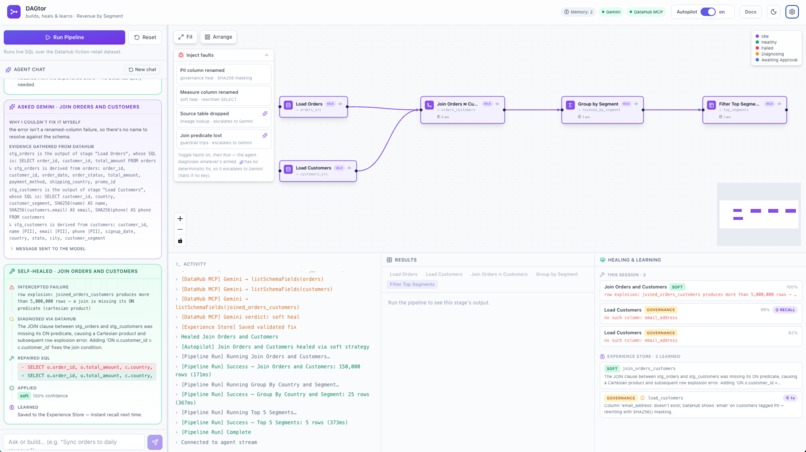The height and width of the screenshot is (452, 806).
Task: Click '[Pipeline Run] Complete' activity line
Action: (216, 432)
